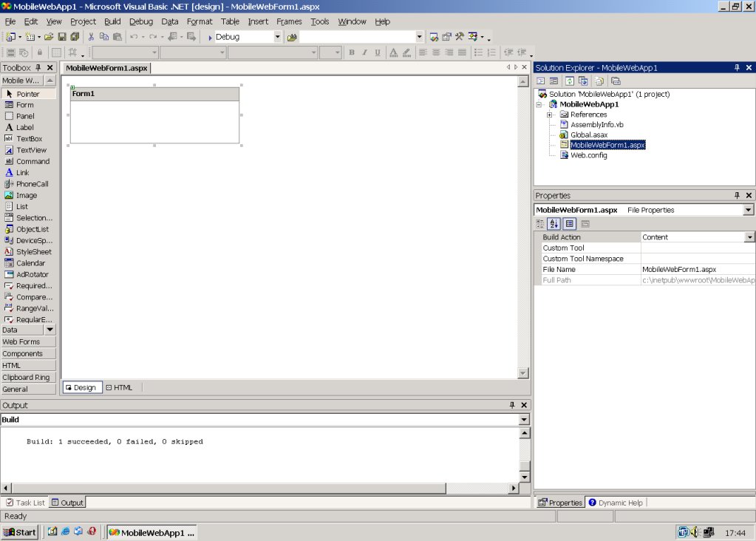Collapse the MobileWebApp1 project node

coord(539,105)
